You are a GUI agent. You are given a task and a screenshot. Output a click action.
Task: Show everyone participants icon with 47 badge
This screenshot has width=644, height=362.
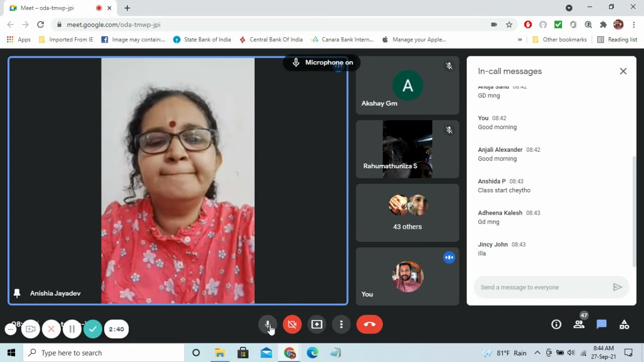[x=579, y=324]
